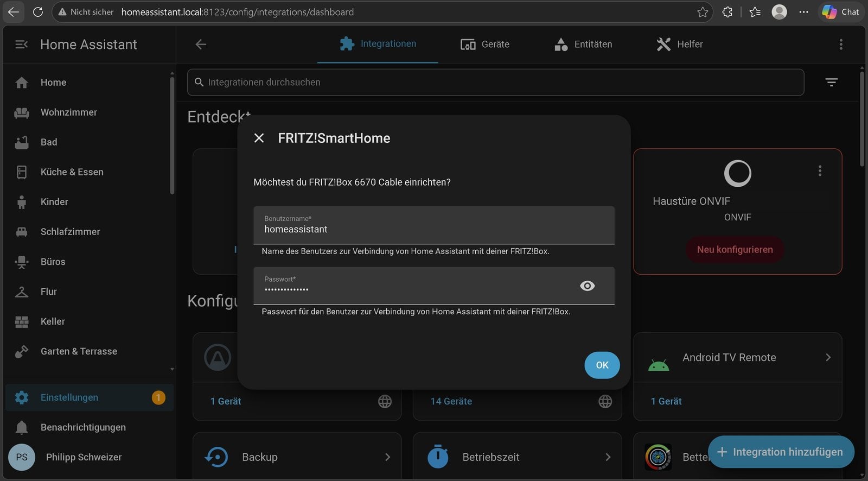Go back with the browser back arrow
The image size is (868, 481).
coord(14,12)
